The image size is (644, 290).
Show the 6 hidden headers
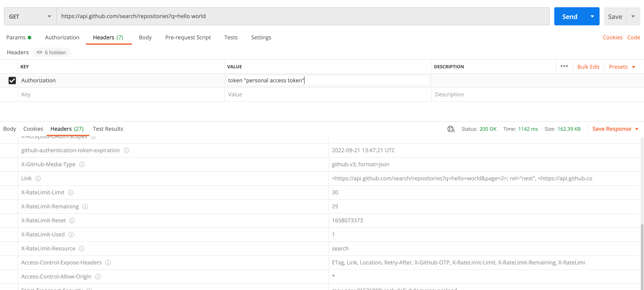click(51, 52)
